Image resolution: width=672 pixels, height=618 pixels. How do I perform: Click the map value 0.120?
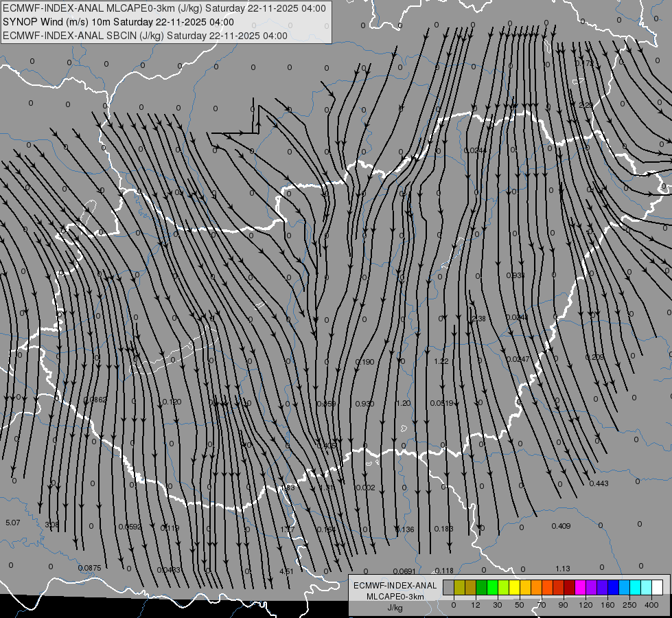coord(172,402)
